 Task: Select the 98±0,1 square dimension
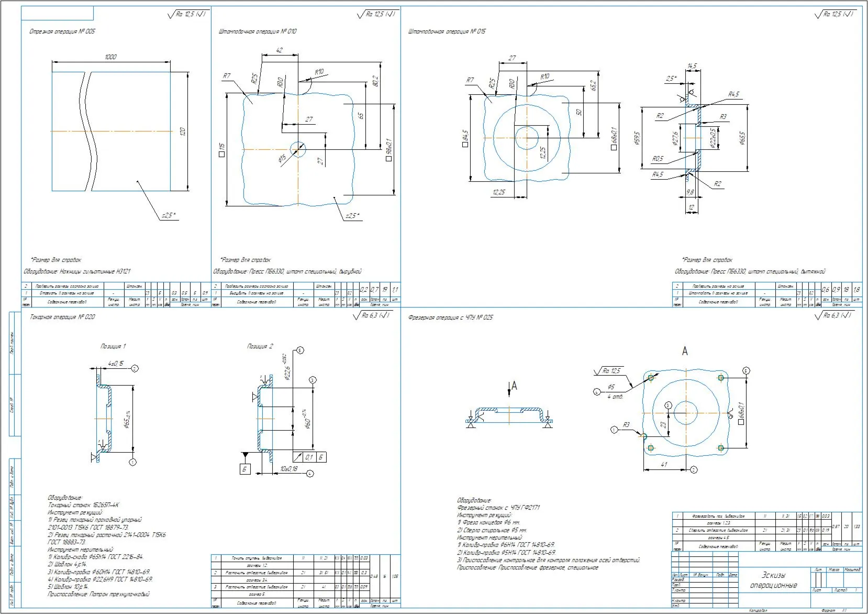point(389,150)
